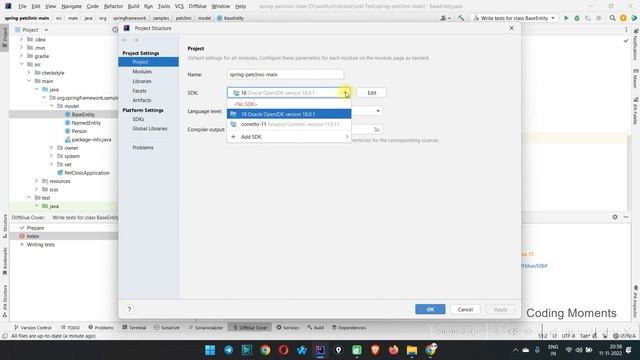Viewport: 640px width, 360px height.
Task: Select Index step in Diffblue Cover panel
Action: pos(33,236)
